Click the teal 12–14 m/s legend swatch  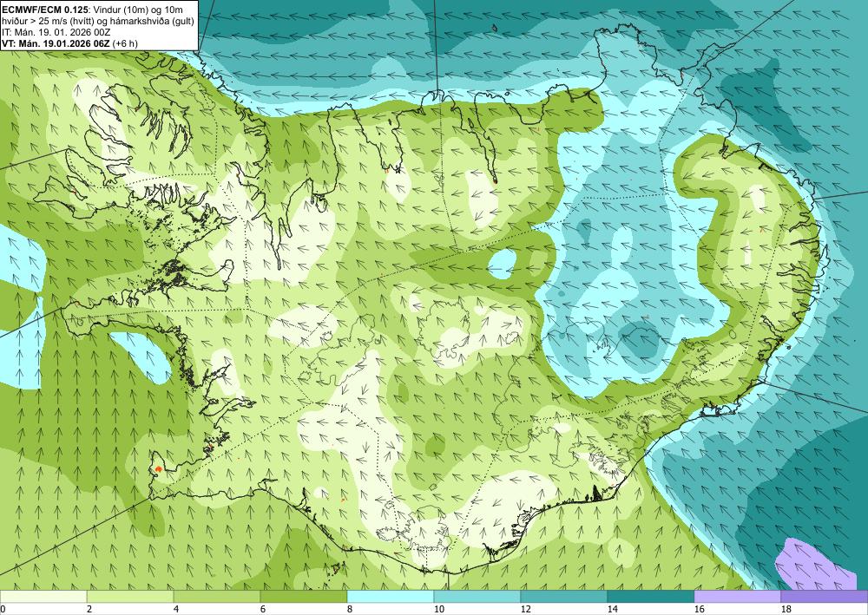[564, 596]
